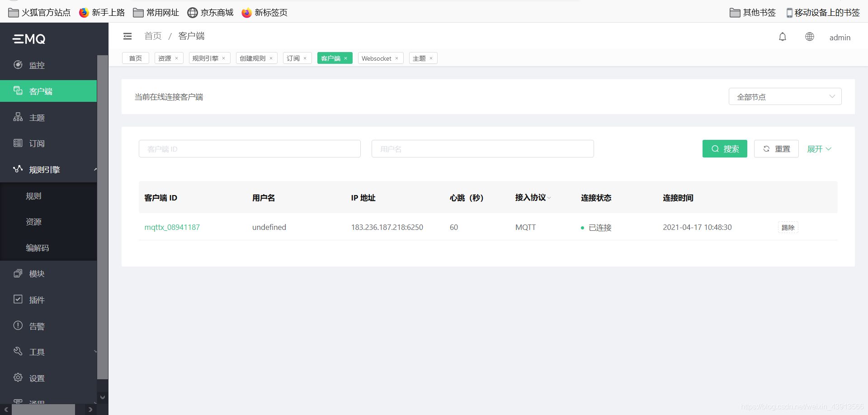Kick the client with the 踢除 button

788,227
